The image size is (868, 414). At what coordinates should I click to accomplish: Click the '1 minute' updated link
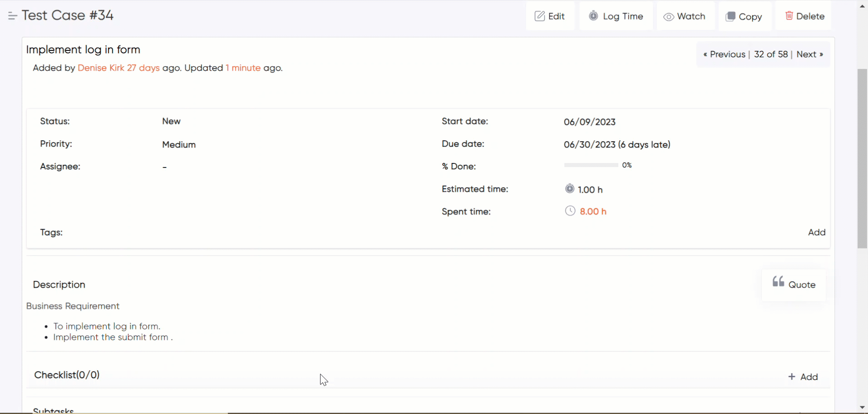click(242, 68)
